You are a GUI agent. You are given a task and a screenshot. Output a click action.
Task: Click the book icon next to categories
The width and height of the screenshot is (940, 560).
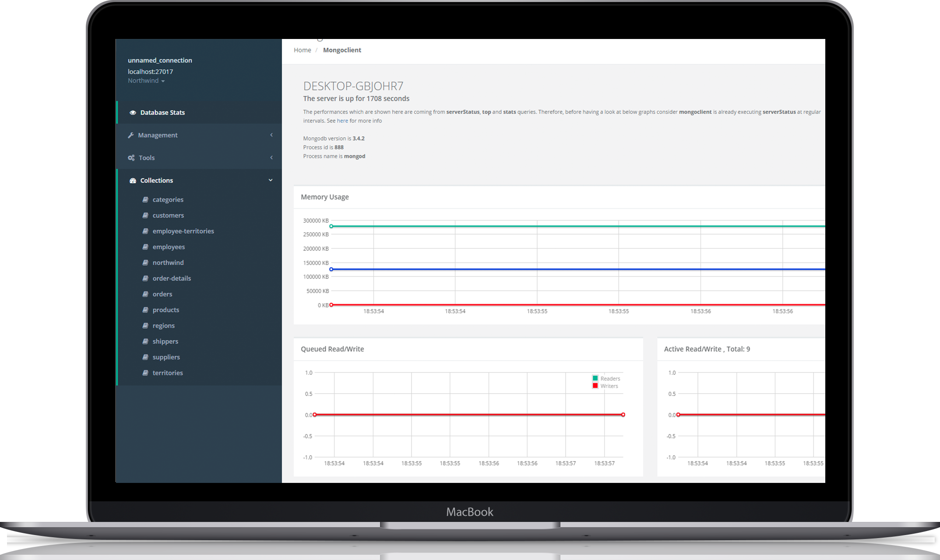click(x=145, y=199)
